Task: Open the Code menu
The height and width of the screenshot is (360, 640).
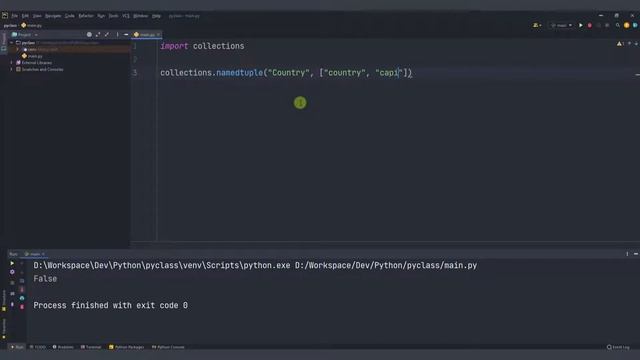Action: pyautogui.click(x=70, y=16)
